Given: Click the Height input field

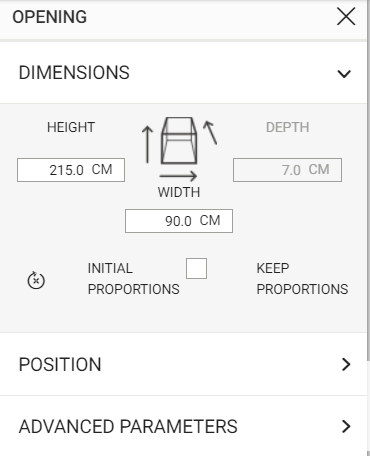Looking at the screenshot, I should point(71,170).
